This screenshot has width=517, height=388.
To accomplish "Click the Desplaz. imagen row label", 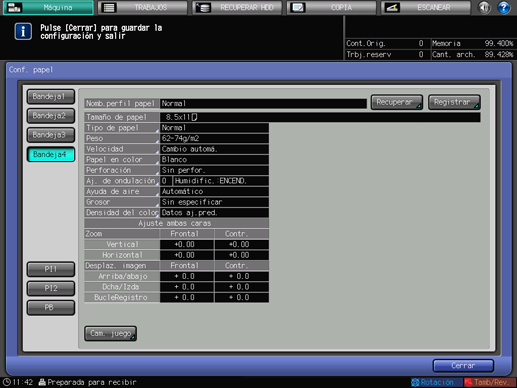I will click(122, 266).
